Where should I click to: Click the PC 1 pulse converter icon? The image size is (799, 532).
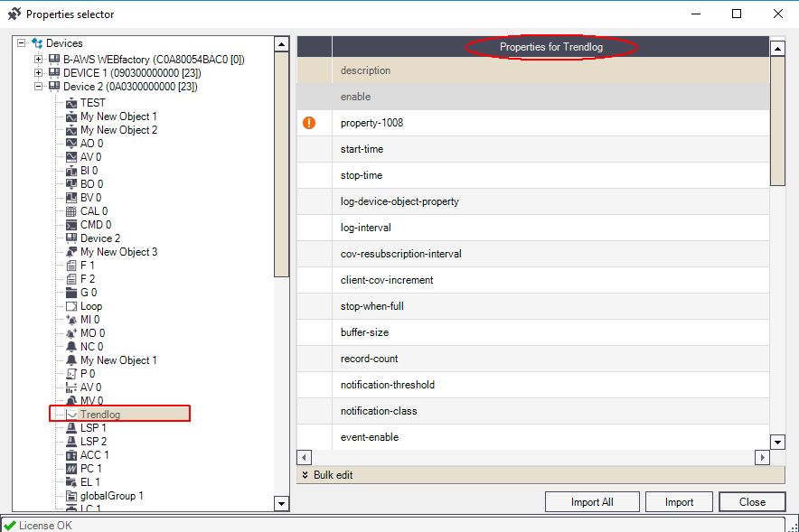click(x=71, y=469)
